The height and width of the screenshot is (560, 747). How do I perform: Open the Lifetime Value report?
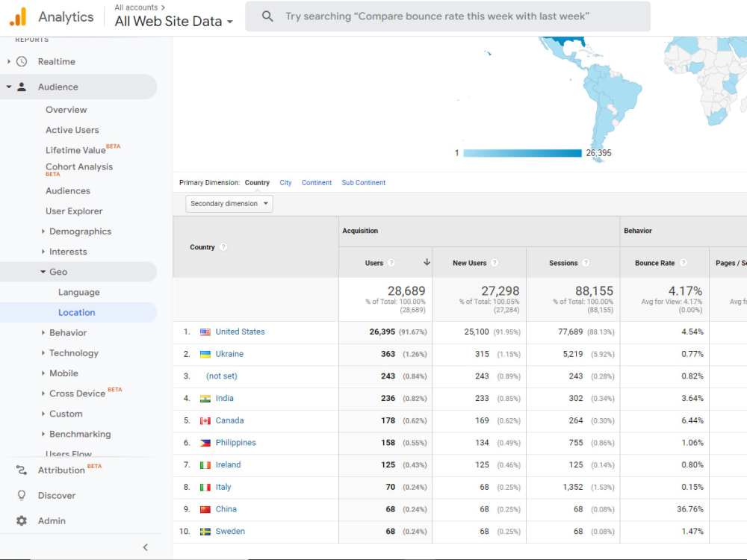click(75, 150)
